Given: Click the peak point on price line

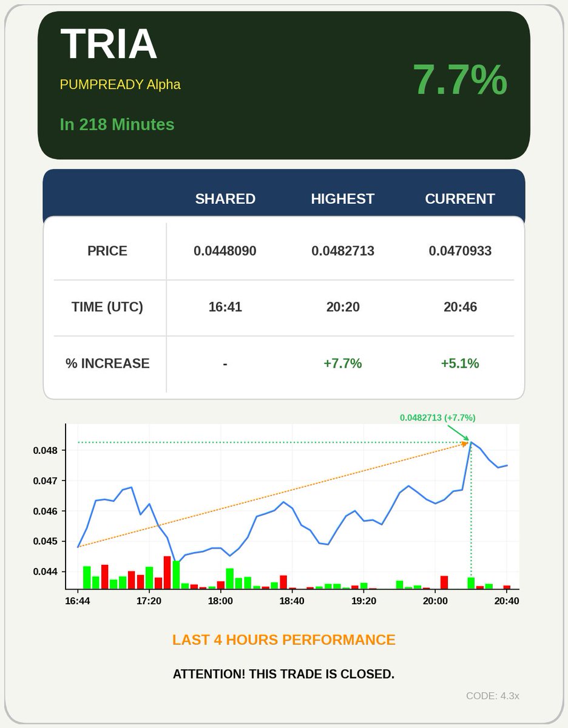Looking at the screenshot, I should point(471,442).
